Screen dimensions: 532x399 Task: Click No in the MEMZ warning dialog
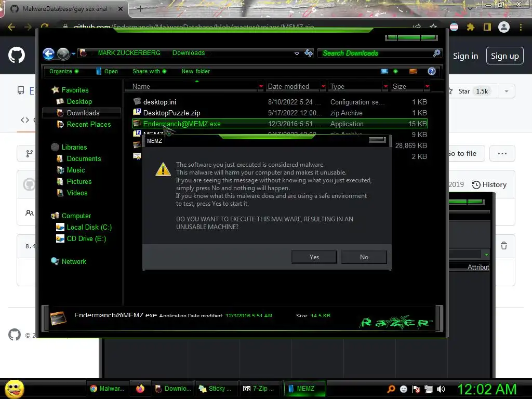(x=364, y=257)
